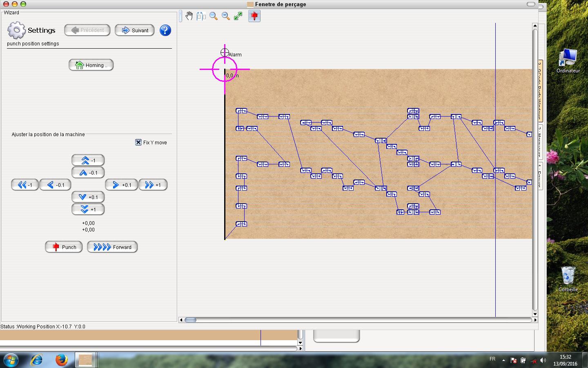This screenshot has width=588, height=368.
Task: Click Forward to advance the machine
Action: click(x=112, y=247)
